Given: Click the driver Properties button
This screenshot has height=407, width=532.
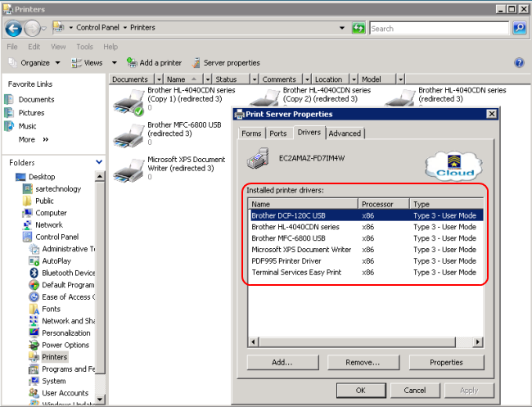Looking at the screenshot, I should tap(447, 363).
